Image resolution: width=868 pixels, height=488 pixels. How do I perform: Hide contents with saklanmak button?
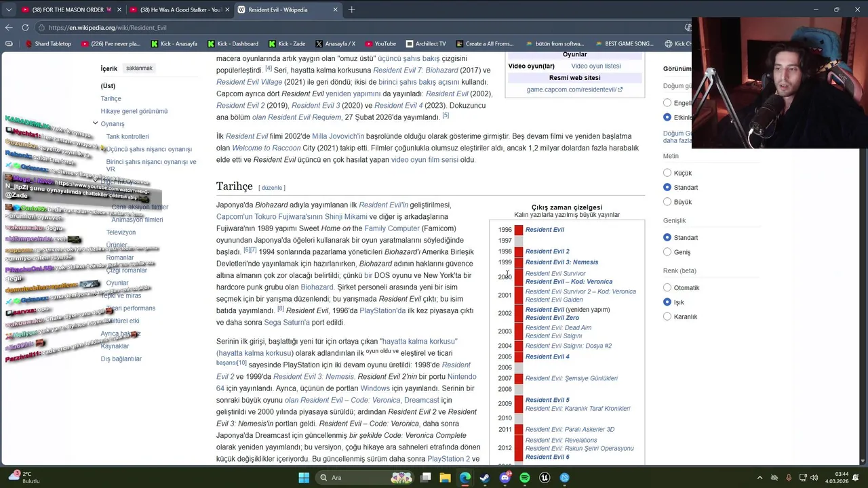pyautogui.click(x=139, y=68)
